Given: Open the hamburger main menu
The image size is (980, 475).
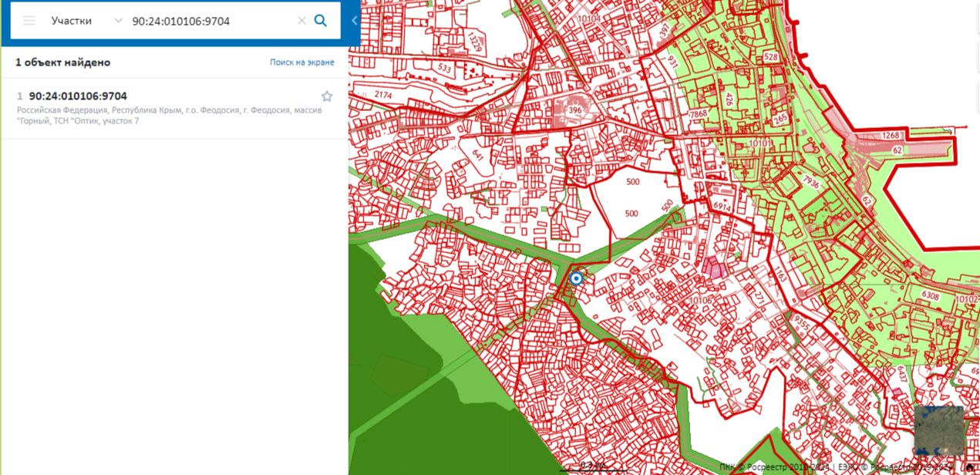Looking at the screenshot, I should (x=29, y=21).
